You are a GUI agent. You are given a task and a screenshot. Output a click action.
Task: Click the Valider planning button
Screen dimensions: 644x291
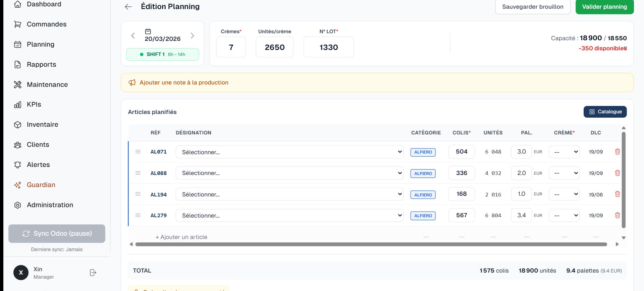604,7
